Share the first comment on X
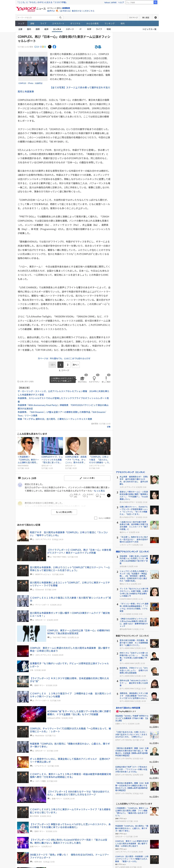Image resolution: width=174 pixels, height=868 pixels. tap(108, 495)
